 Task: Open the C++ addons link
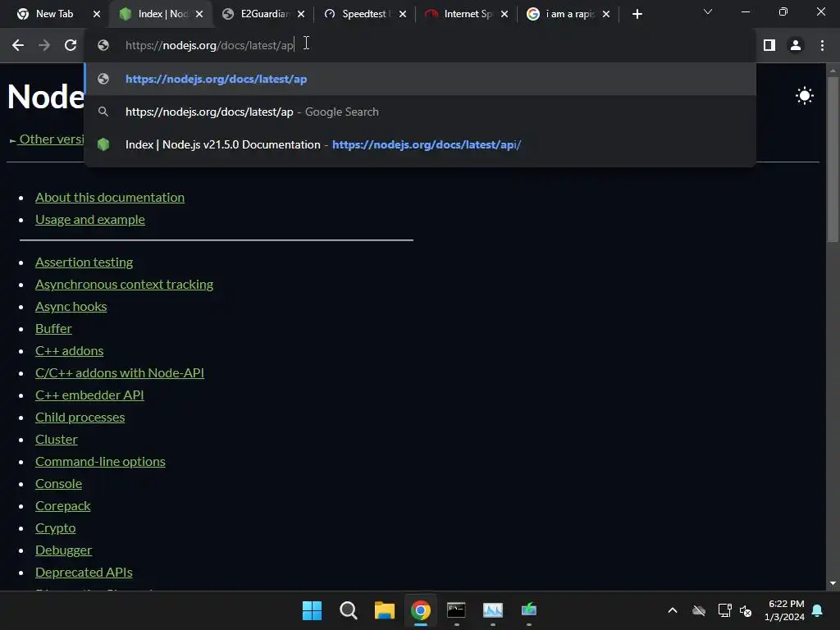click(x=69, y=351)
